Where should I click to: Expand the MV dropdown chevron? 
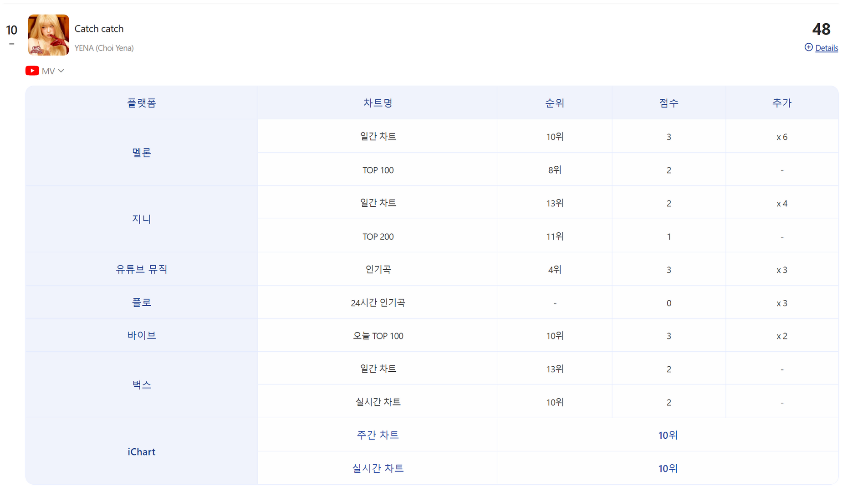(x=61, y=71)
